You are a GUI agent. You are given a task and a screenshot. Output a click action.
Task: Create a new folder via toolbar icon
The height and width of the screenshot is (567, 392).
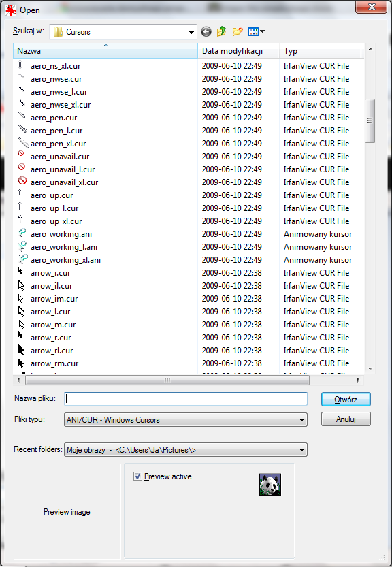(238, 32)
